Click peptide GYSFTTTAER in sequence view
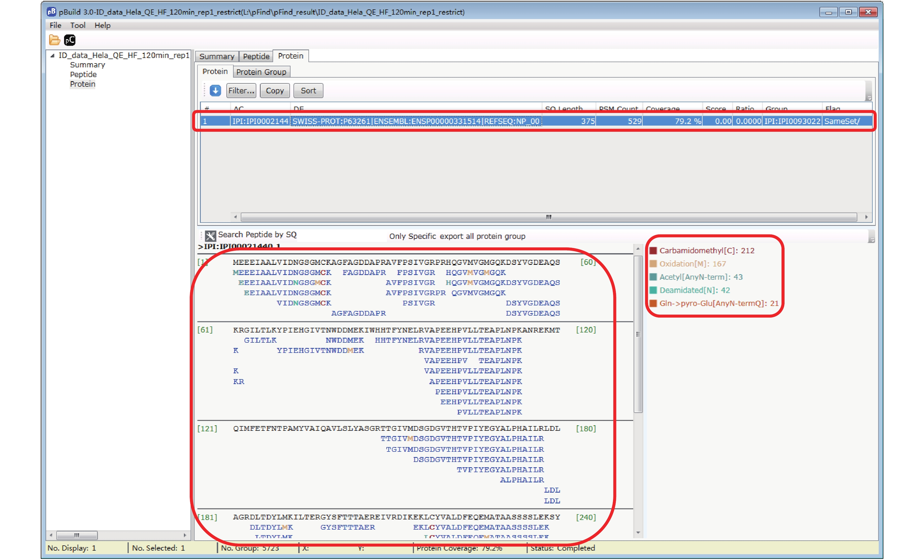924x560 pixels. [348, 527]
